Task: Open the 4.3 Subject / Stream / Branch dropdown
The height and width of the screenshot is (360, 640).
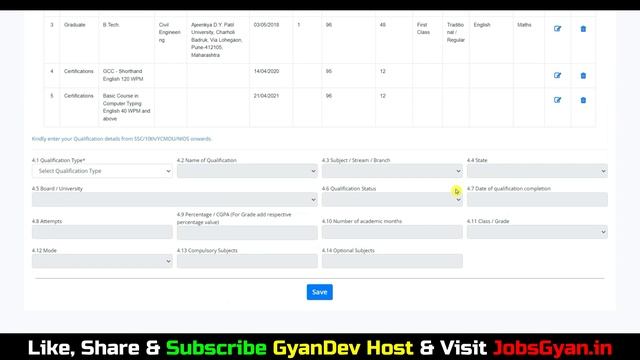Action: coord(392,171)
